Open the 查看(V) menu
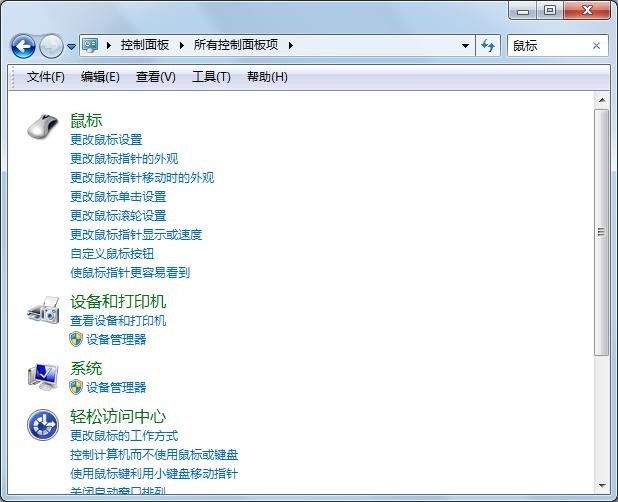 pyautogui.click(x=156, y=76)
